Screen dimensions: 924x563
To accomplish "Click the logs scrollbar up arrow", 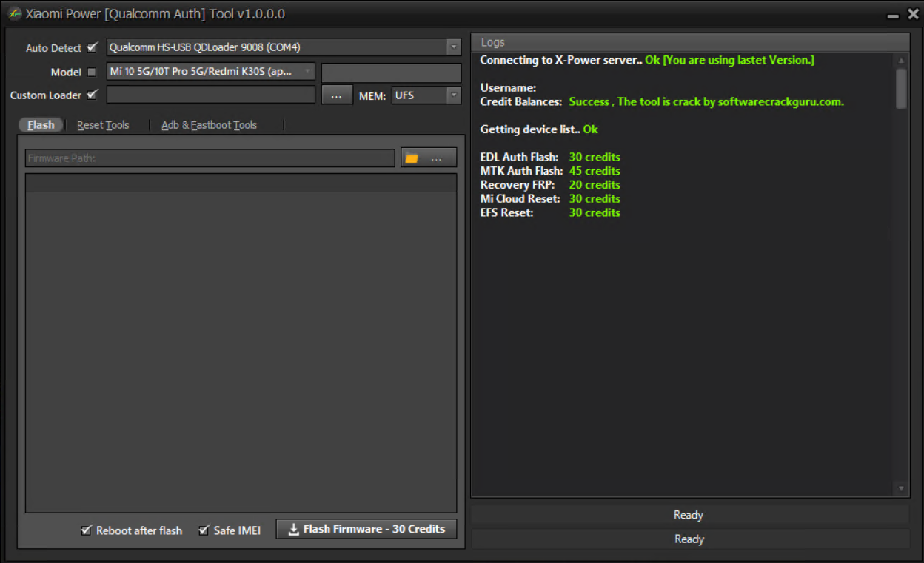I will [x=901, y=61].
